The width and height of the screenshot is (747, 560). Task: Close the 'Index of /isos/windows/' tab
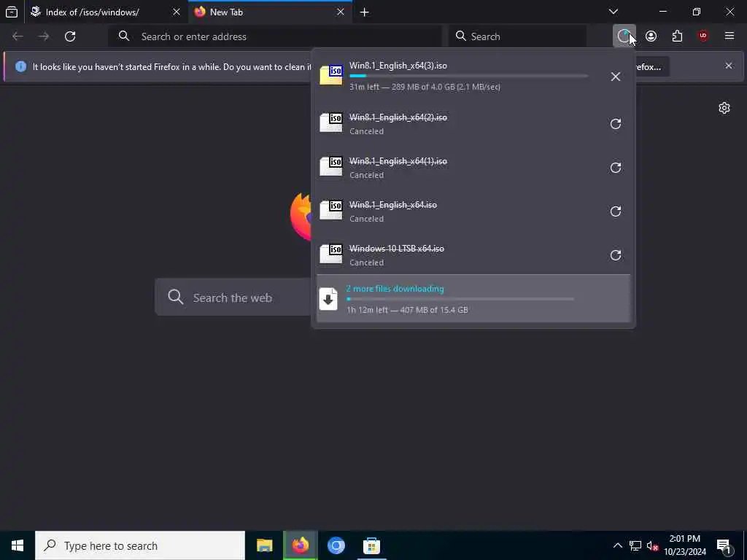click(x=177, y=12)
